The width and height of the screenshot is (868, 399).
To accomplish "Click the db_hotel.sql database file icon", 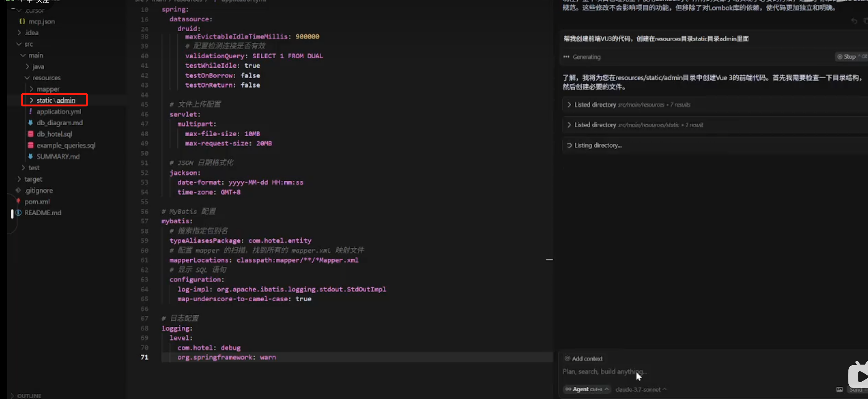I will pyautogui.click(x=31, y=134).
